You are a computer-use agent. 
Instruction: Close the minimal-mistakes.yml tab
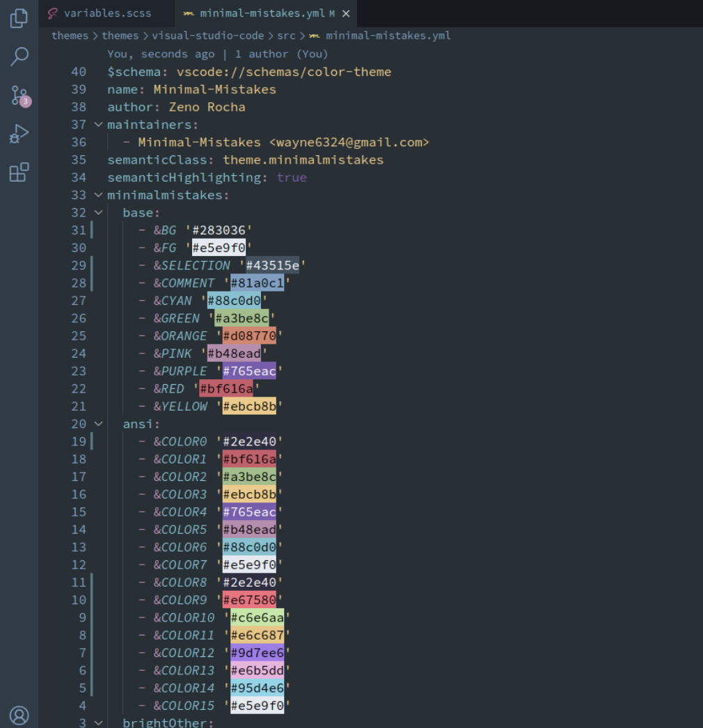[x=346, y=13]
